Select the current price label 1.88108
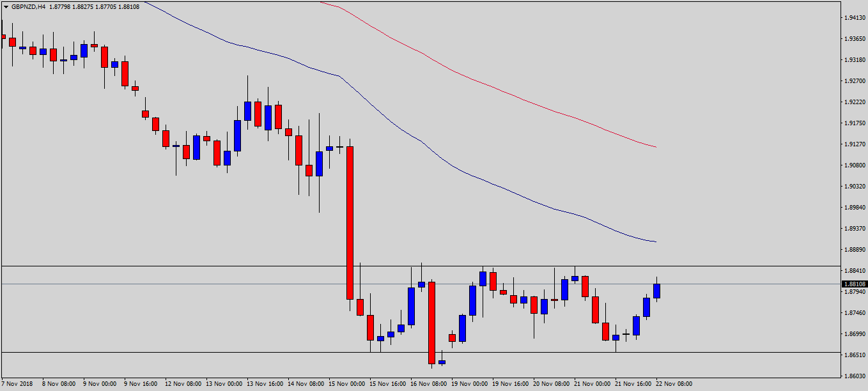868x391 pixels. 855,284
